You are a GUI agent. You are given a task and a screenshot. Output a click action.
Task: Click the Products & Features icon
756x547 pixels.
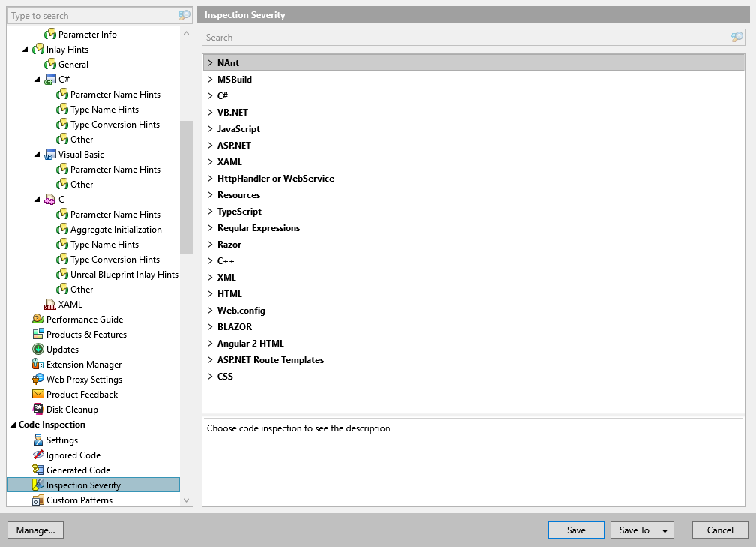tap(37, 335)
